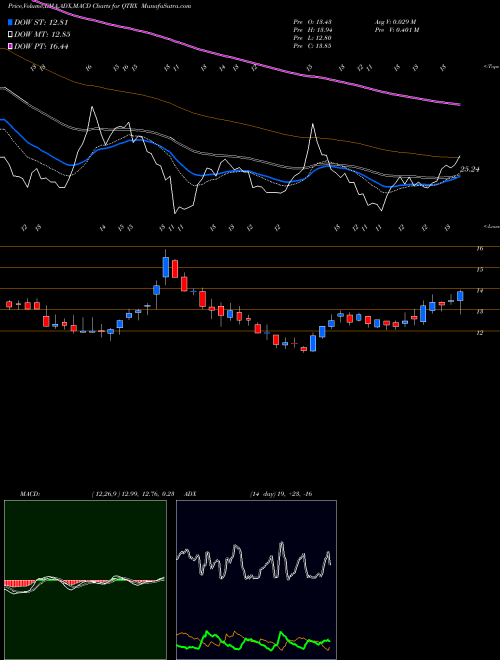Click the price axis label 14
500x660 pixels.
479,290
